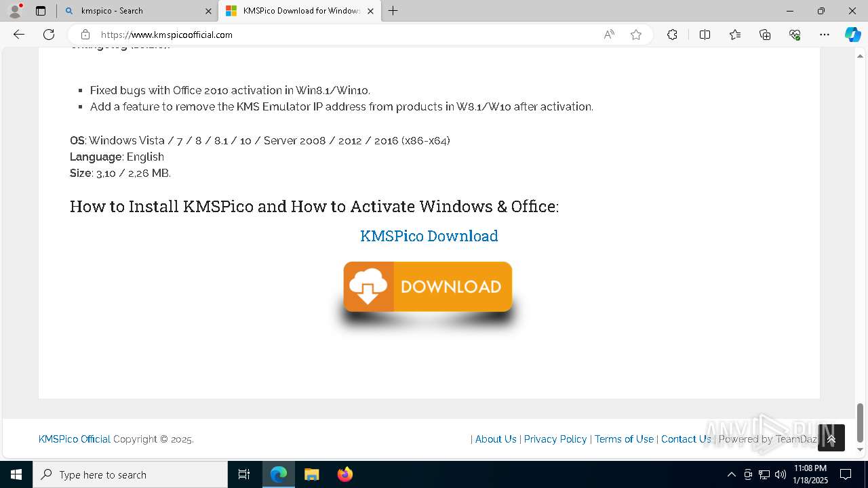Screen dimensions: 868x488
Task: Open Settings and more ellipsis menu
Action: click(x=825, y=35)
